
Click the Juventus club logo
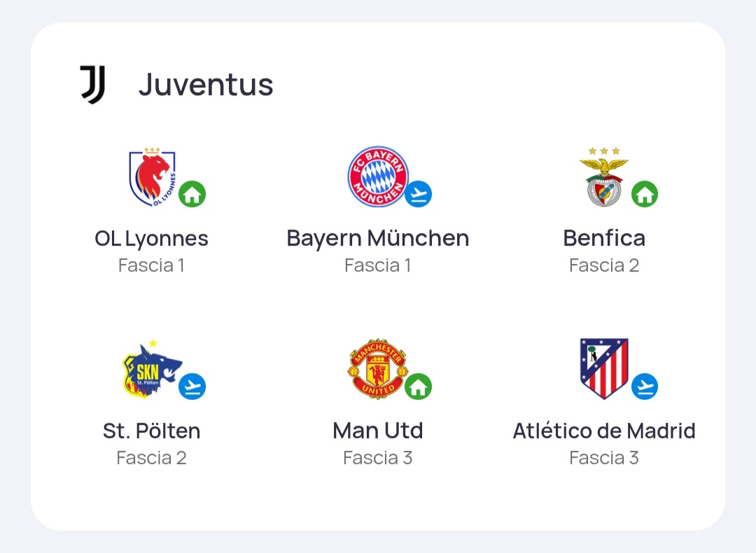(x=92, y=85)
